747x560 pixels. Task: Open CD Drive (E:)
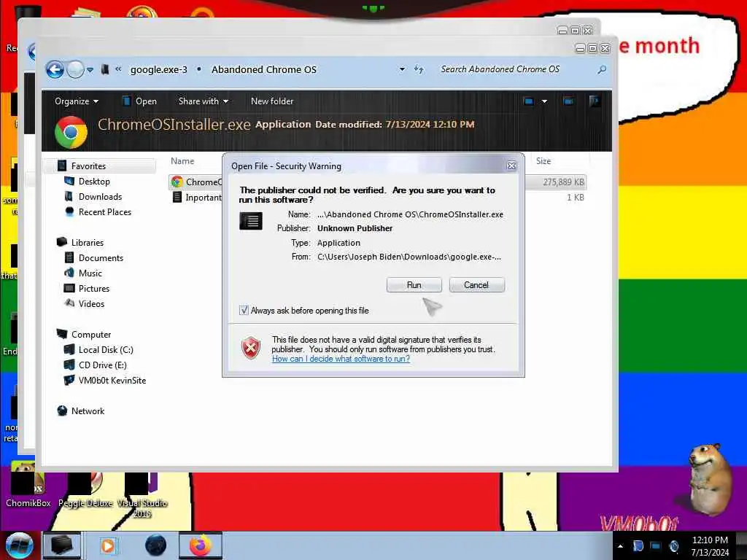click(102, 365)
